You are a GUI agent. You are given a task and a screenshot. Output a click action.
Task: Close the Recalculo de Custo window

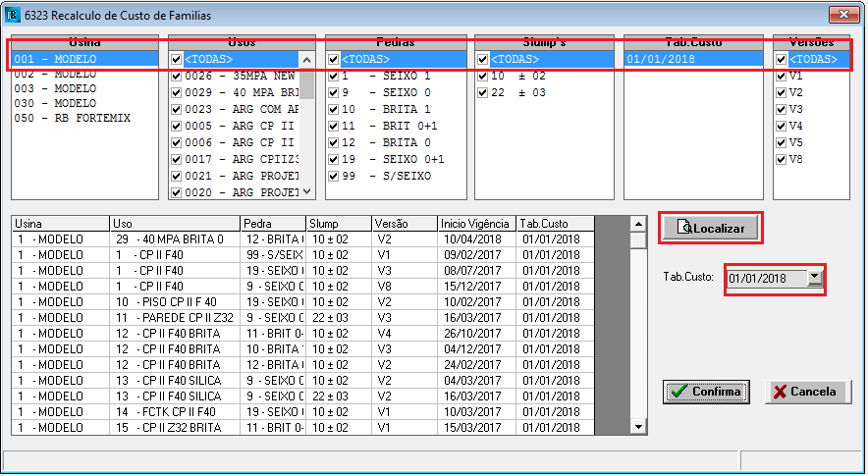844,15
